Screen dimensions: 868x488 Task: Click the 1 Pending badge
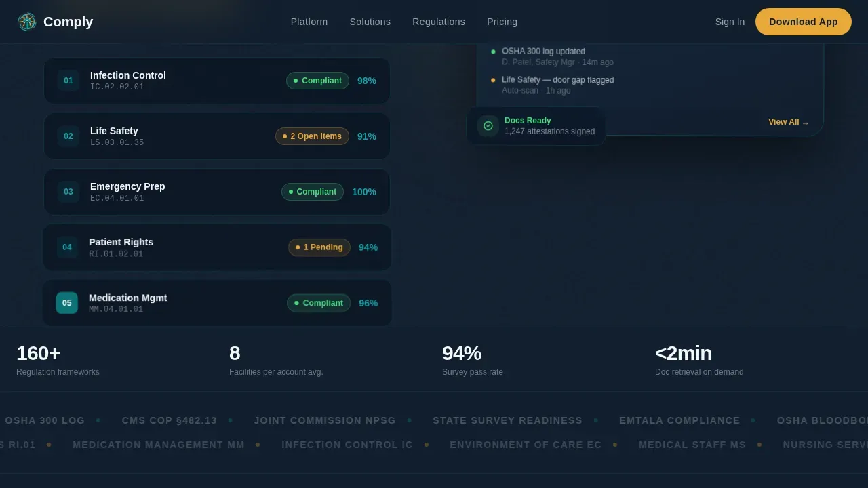coord(319,247)
